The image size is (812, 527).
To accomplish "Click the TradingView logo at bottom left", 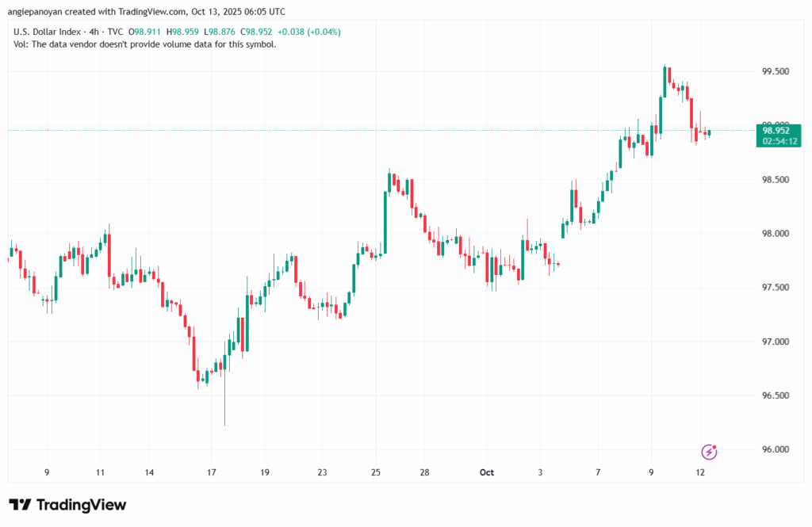I will [x=67, y=505].
